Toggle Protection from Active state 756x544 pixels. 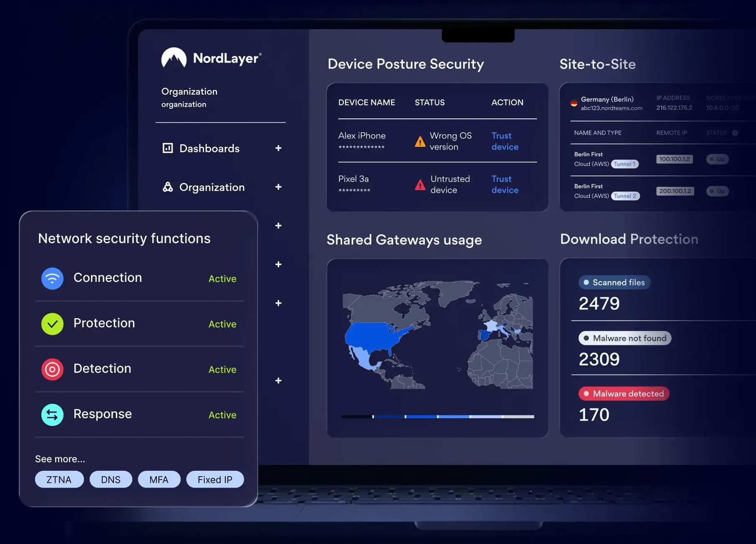point(222,324)
